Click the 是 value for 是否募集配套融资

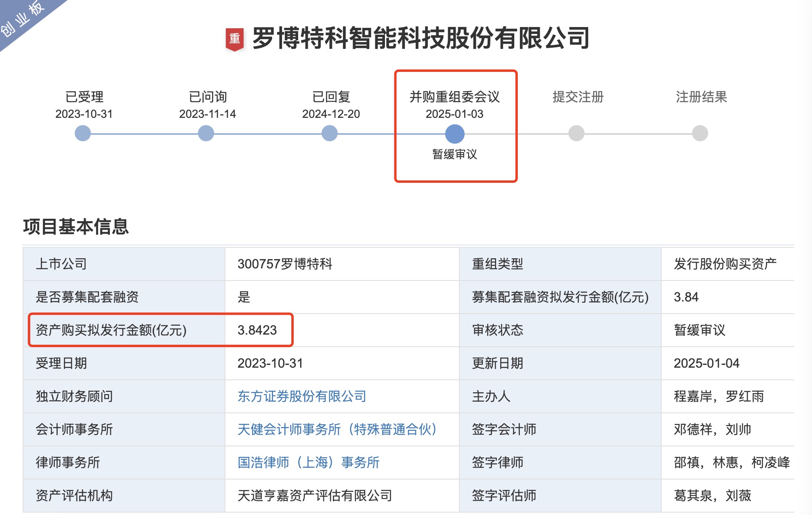click(x=244, y=297)
